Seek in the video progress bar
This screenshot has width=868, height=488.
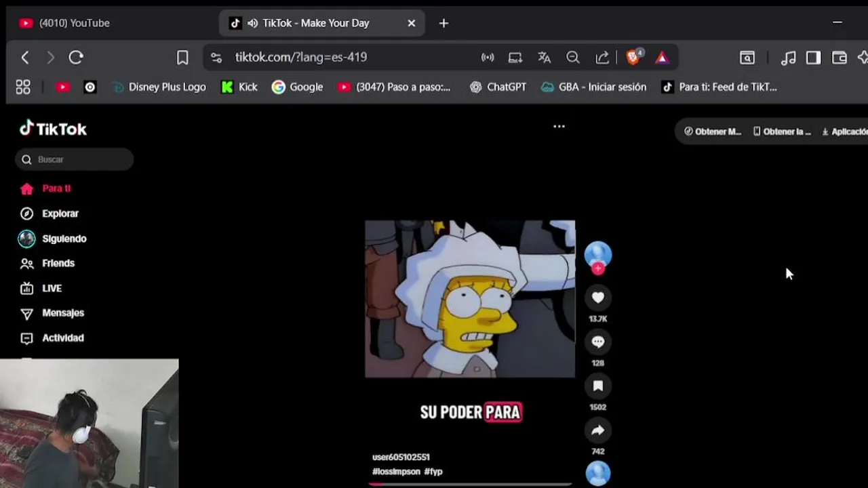point(470,484)
